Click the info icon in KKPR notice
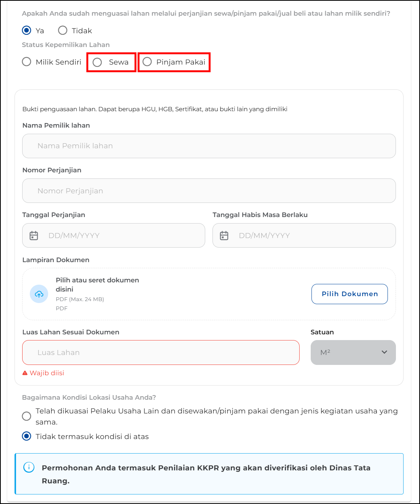This screenshot has width=420, height=504. (x=29, y=467)
